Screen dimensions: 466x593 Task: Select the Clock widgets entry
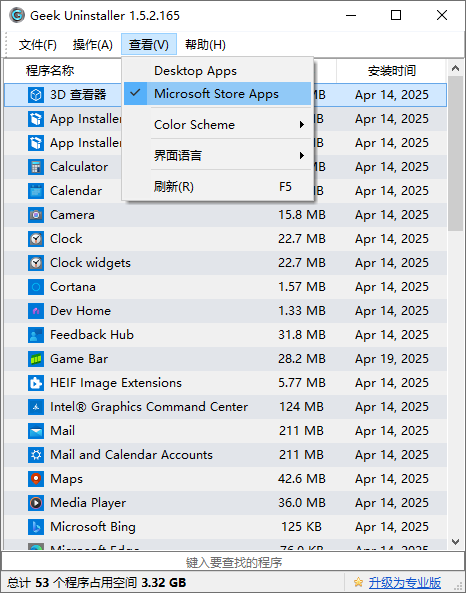coord(90,263)
